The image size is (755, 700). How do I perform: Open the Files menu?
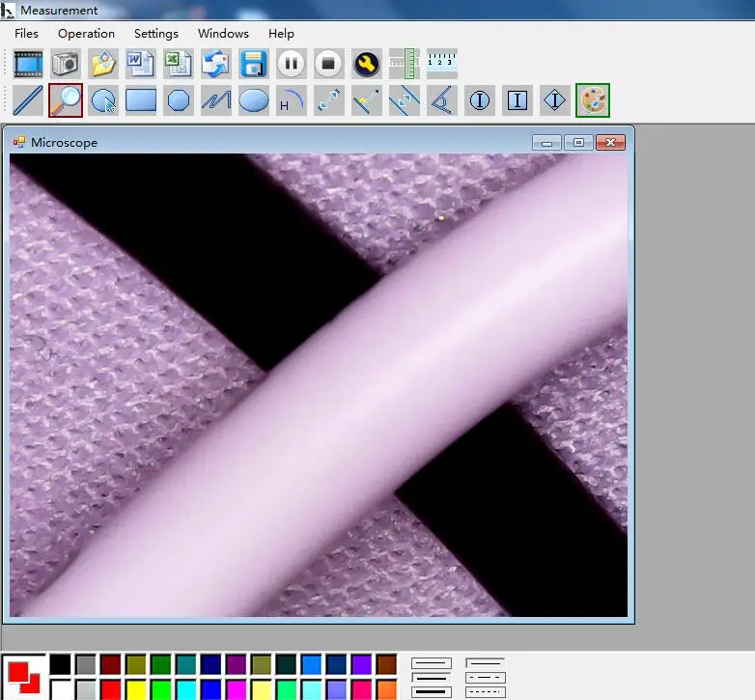point(27,33)
